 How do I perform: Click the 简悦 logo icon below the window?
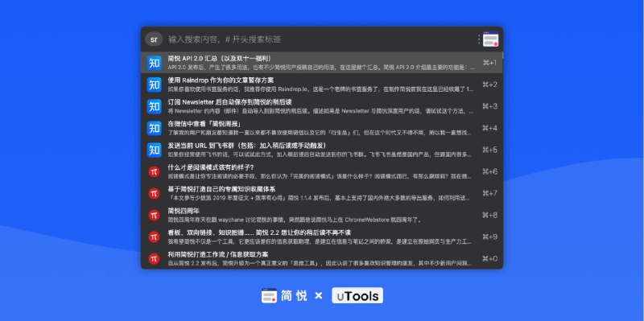pos(269,295)
